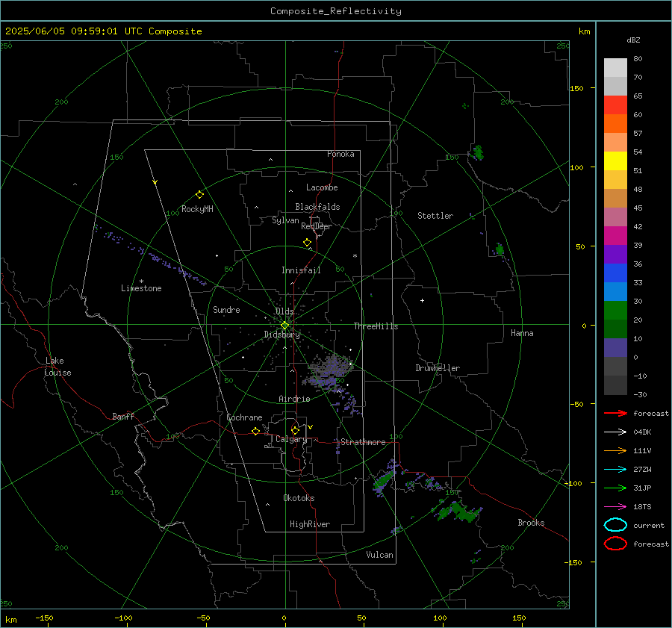Click the dBZ legend heading

[633, 40]
